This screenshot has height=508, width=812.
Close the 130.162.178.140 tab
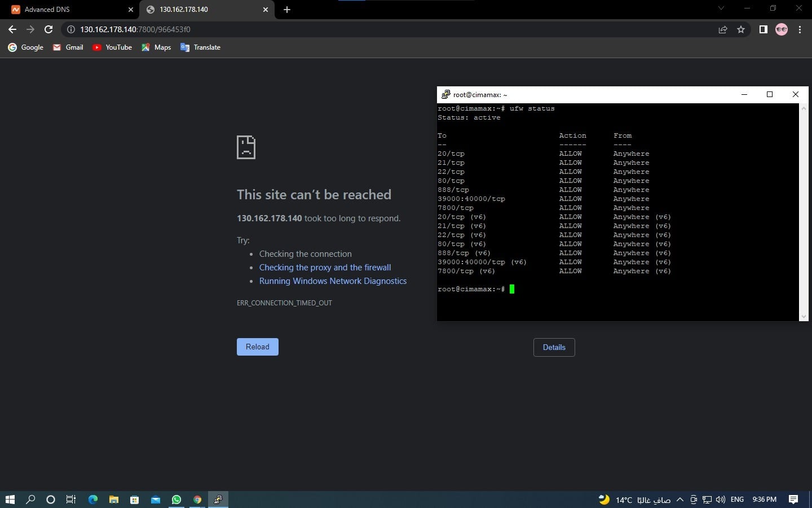266,10
